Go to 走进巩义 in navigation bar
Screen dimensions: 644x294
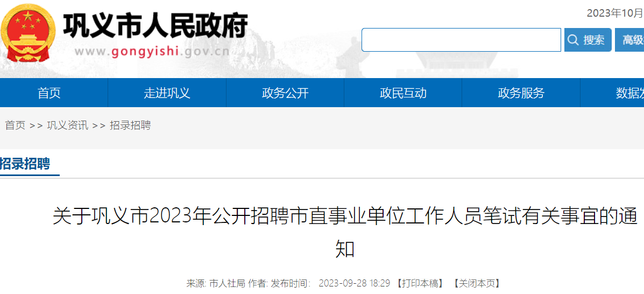[x=167, y=93]
